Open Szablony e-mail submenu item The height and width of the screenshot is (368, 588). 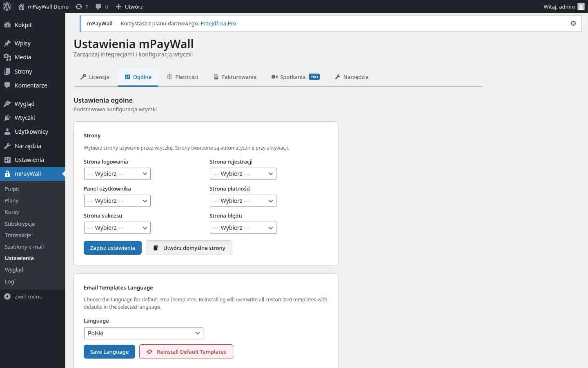[x=24, y=247]
